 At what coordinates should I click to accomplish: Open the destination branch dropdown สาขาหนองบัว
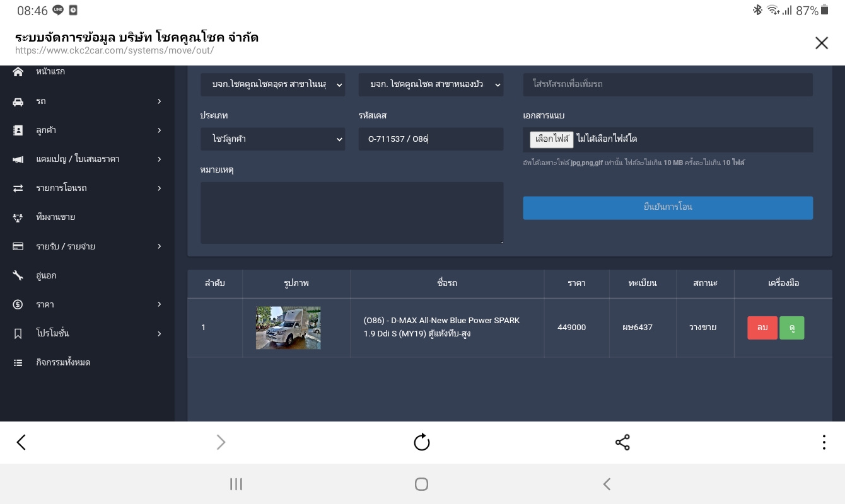tap(431, 84)
